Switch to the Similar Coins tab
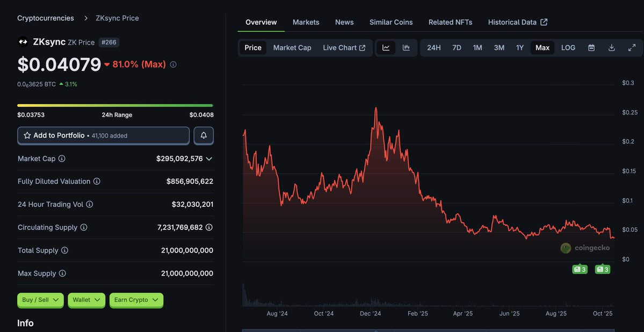 click(x=391, y=22)
